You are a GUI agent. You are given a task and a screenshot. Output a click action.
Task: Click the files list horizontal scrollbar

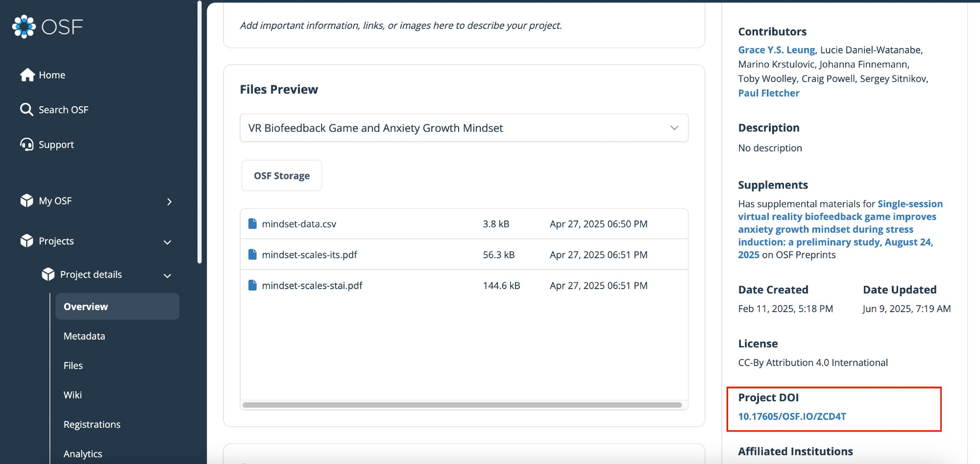(462, 405)
